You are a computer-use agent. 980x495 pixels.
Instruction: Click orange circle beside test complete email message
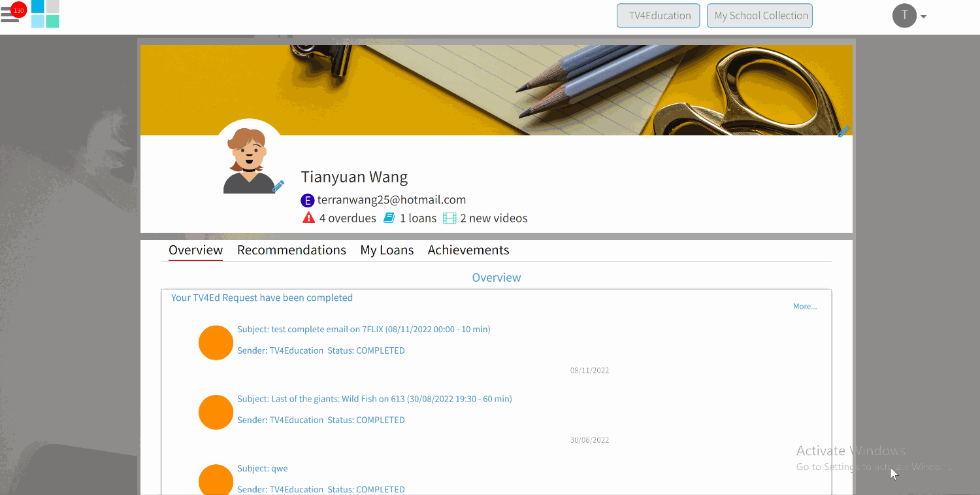pos(216,343)
